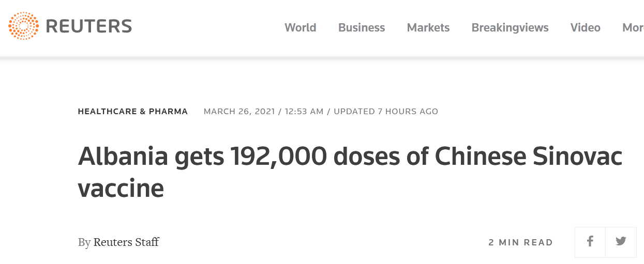Share the article on Facebook
This screenshot has height=264, width=644.
(x=590, y=241)
